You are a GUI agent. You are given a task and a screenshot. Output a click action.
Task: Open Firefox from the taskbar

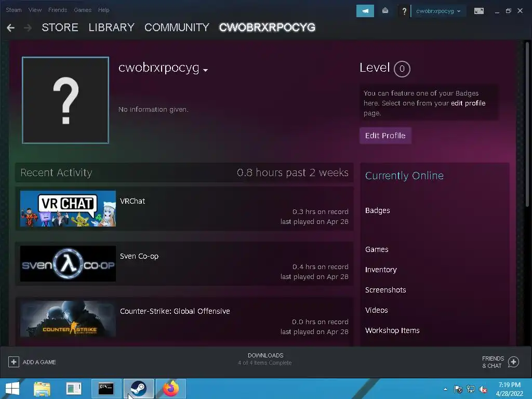click(x=170, y=389)
